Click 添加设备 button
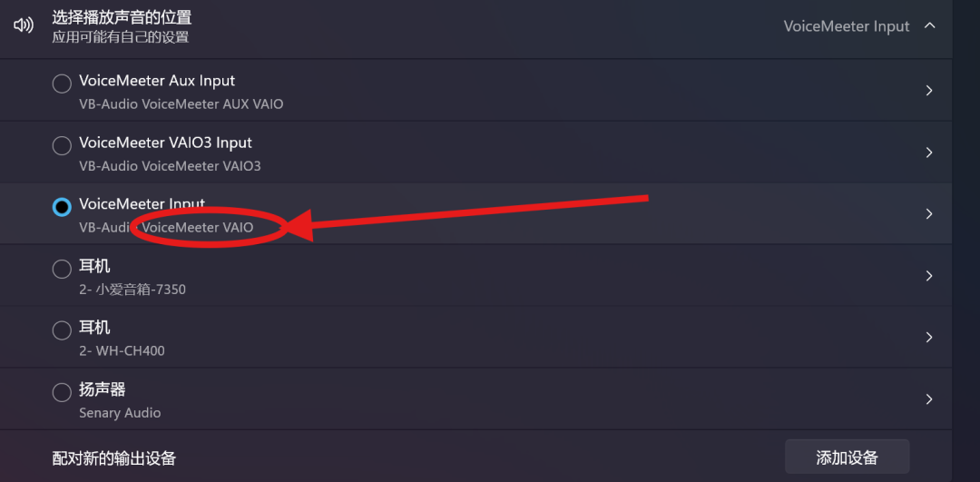Screen dimensions: 980x482 click(x=847, y=457)
